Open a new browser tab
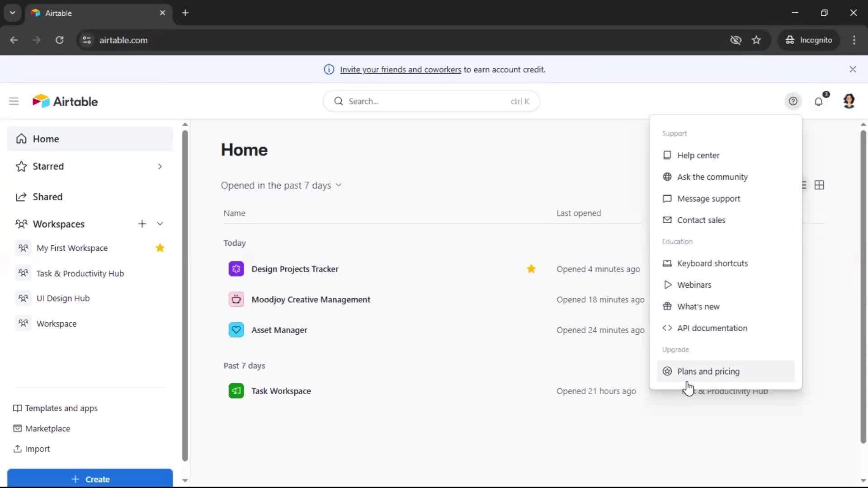 coord(185,13)
